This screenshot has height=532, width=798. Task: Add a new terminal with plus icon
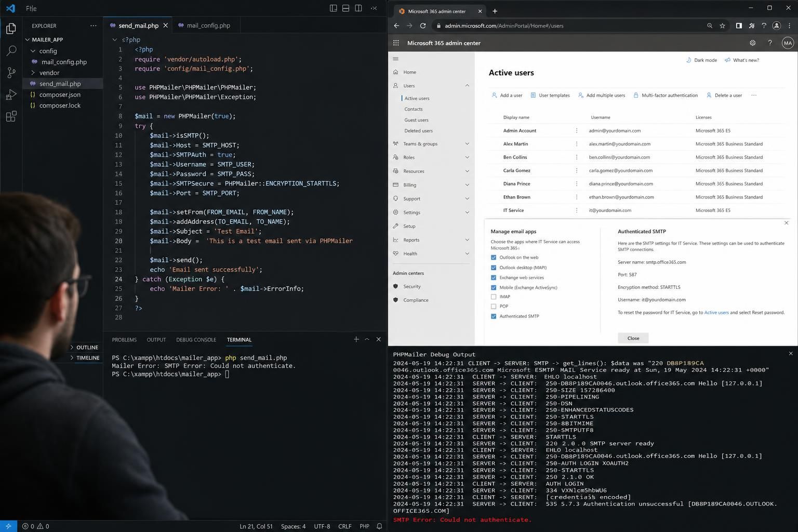tap(356, 339)
